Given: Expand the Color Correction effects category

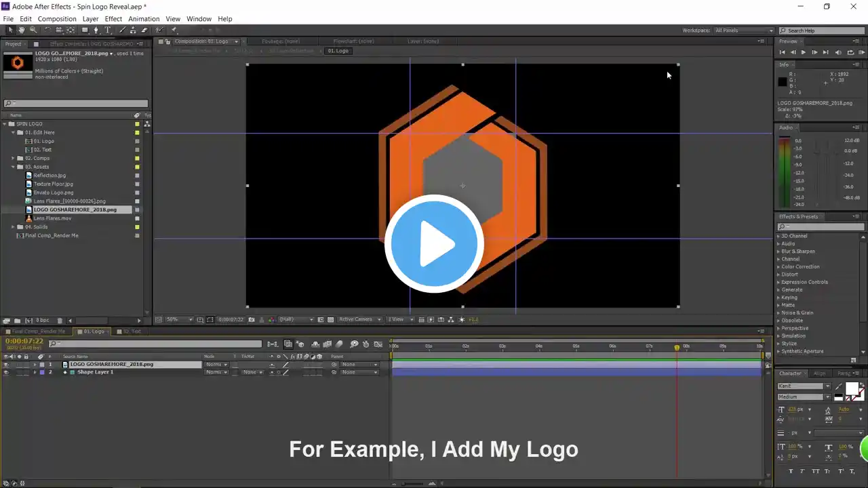Looking at the screenshot, I should (x=778, y=267).
